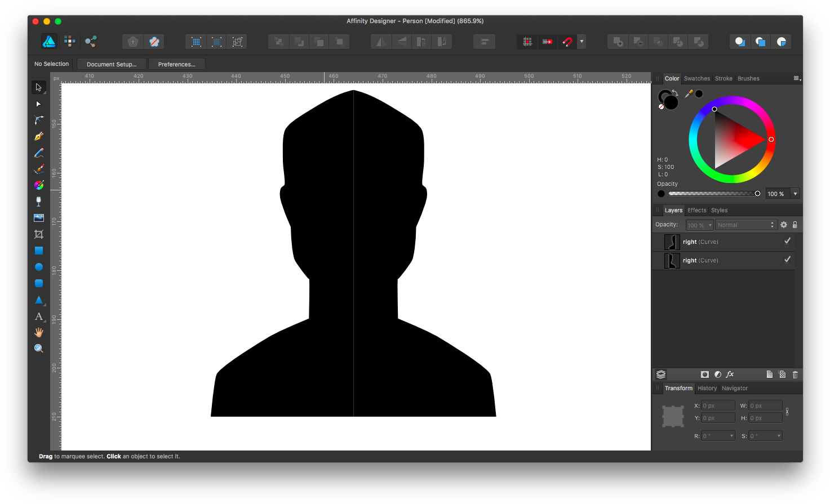The image size is (830, 504).
Task: Toggle the layer lock icon
Action: pyautogui.click(x=795, y=225)
